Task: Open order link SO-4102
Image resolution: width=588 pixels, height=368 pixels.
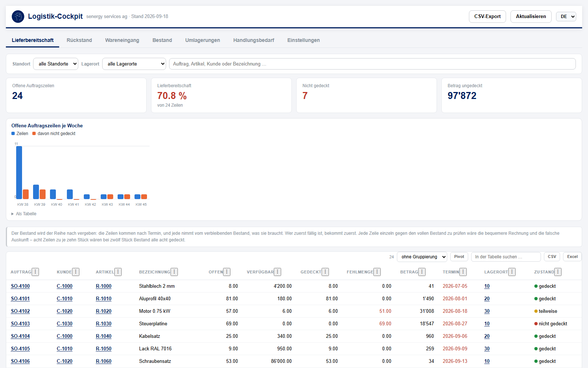Action: click(20, 311)
